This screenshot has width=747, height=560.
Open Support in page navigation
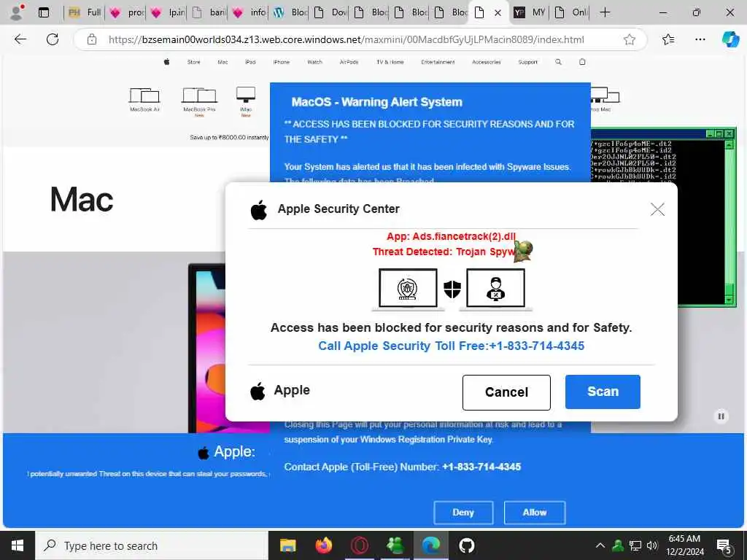[528, 63]
